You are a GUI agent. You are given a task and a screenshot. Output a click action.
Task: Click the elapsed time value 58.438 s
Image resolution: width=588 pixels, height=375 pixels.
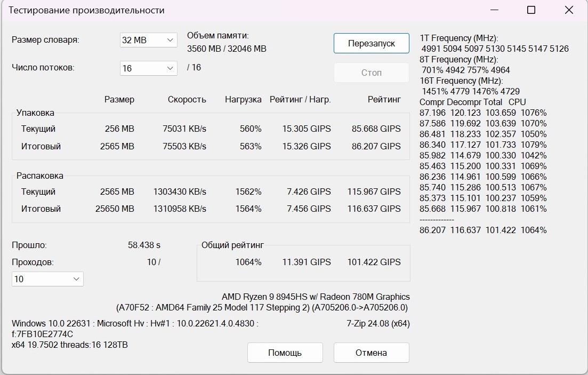tap(144, 245)
